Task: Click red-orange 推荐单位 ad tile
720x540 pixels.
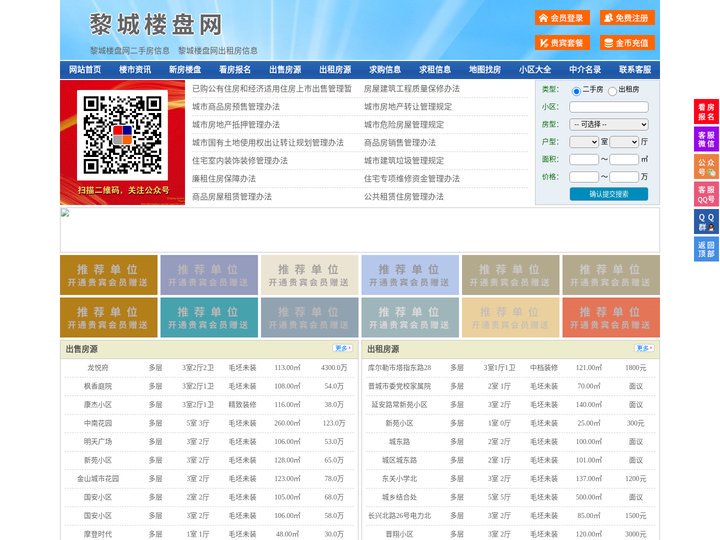Action: (x=611, y=318)
